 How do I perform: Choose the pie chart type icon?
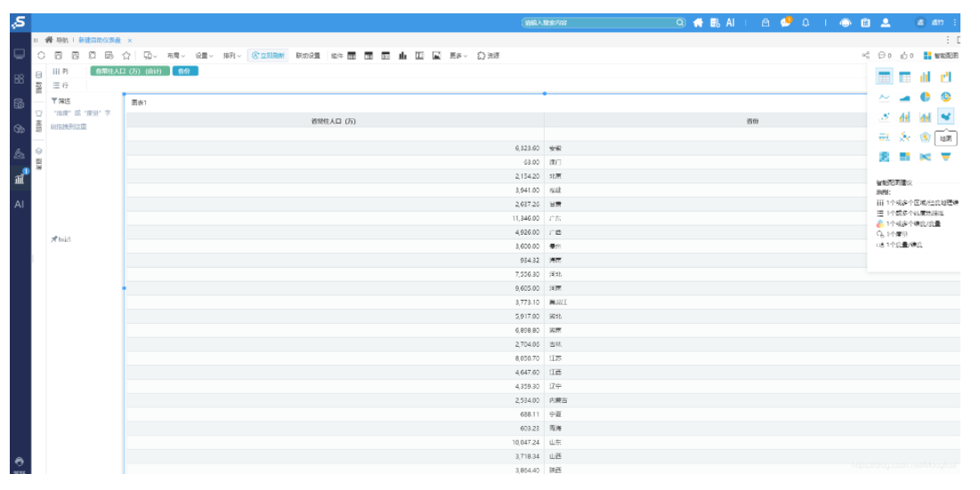coord(925,97)
